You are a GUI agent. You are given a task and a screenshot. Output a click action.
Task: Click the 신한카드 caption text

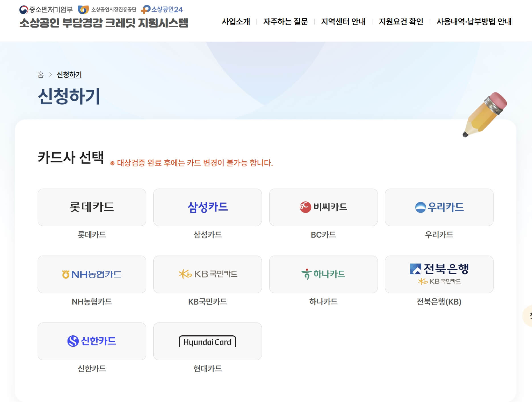point(92,368)
